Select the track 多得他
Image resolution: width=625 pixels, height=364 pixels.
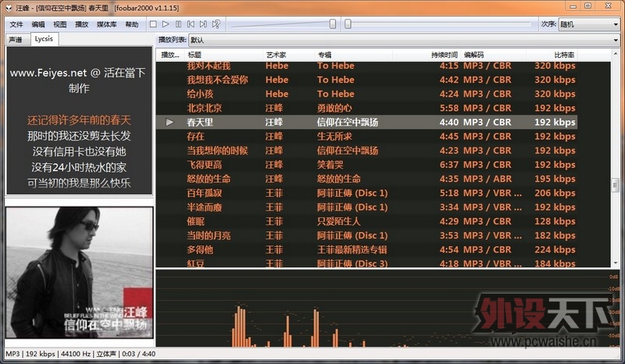coord(200,250)
